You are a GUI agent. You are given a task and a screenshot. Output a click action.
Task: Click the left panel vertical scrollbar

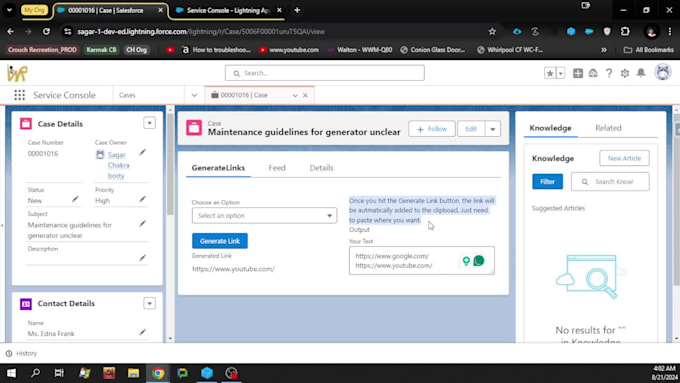[170, 164]
